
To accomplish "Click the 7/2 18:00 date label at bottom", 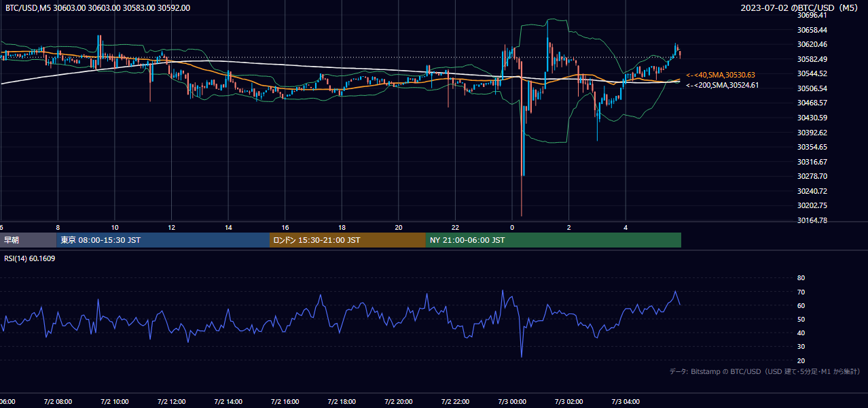I will (342, 402).
